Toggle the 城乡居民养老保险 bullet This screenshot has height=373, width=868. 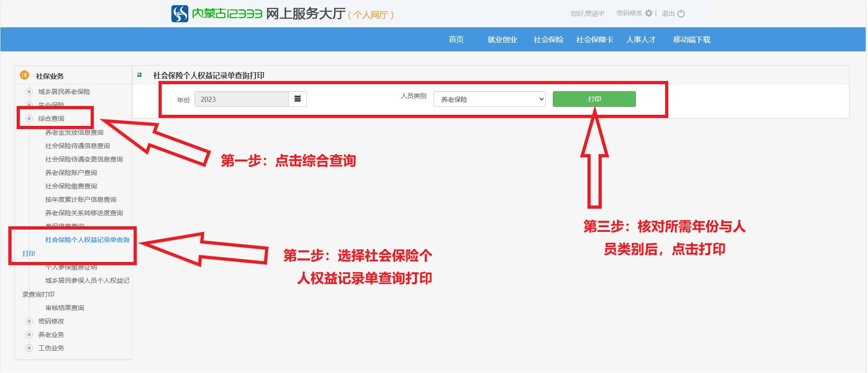[29, 92]
